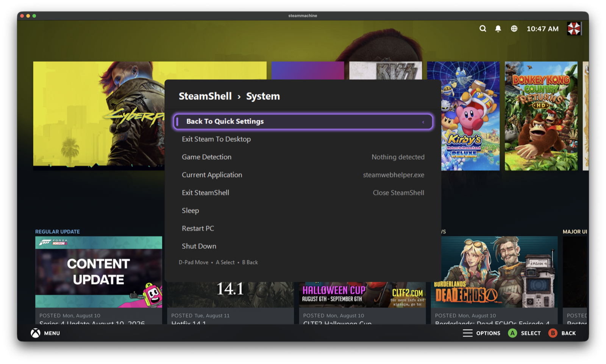
Task: Open the KISS game tile
Action: point(386,71)
